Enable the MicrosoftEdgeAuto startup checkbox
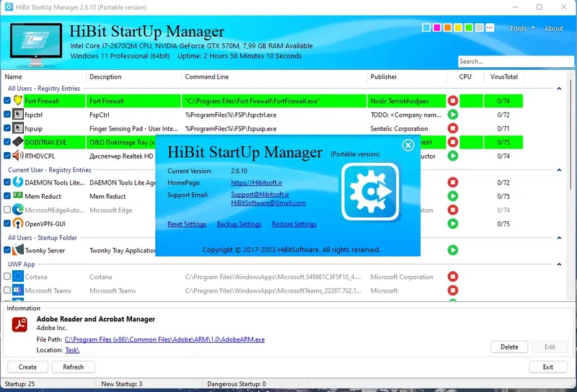Viewport: 577px width, 392px height. coord(7,210)
